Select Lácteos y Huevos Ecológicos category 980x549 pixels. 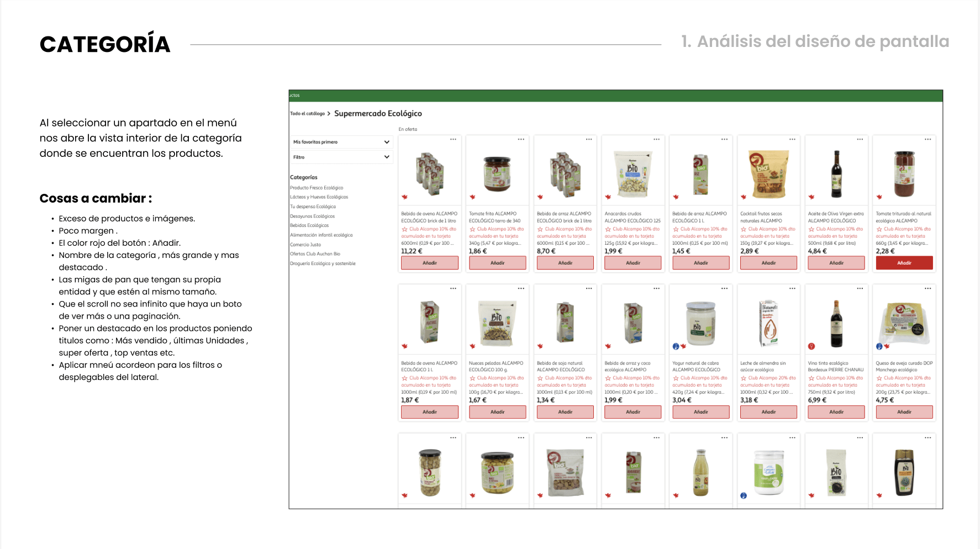tap(319, 197)
